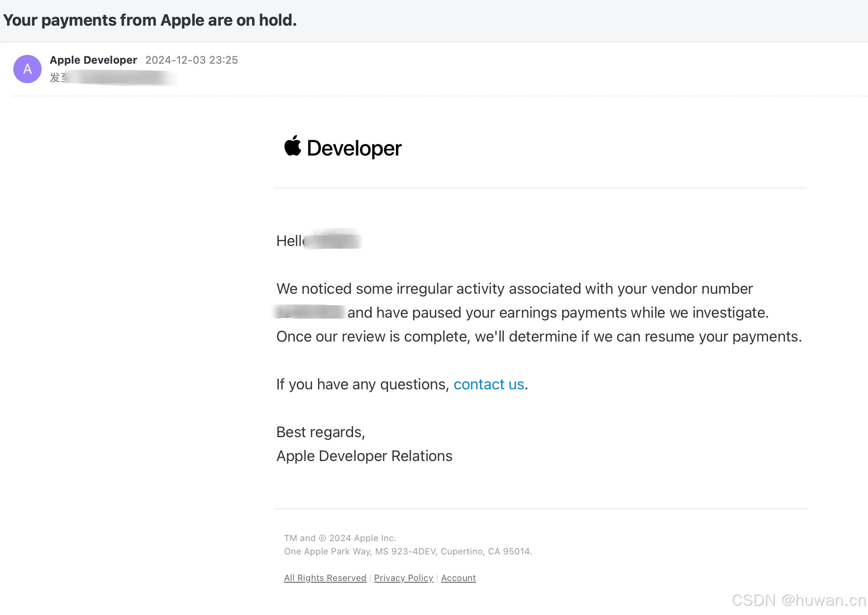Click the "Developer" wordmark beside Apple logo
This screenshot has width=868, height=615.
pyautogui.click(x=354, y=148)
